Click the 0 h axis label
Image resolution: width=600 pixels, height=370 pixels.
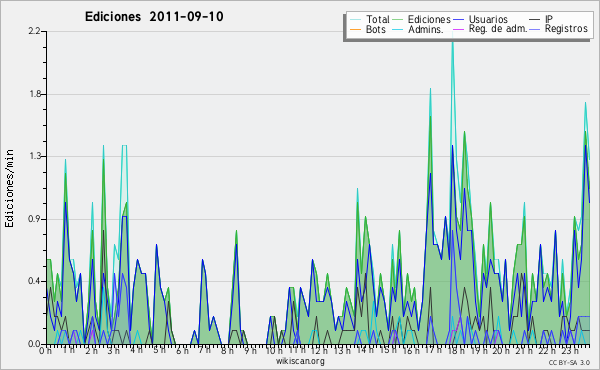tap(45, 351)
